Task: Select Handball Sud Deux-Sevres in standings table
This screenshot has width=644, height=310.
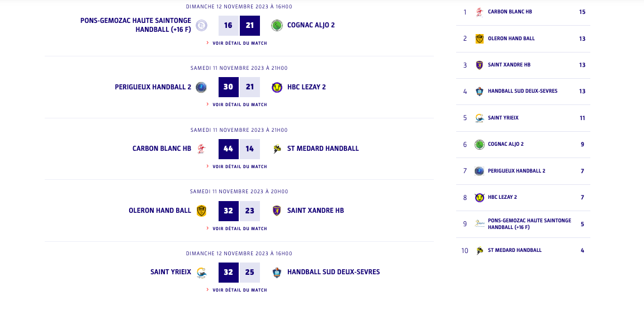Action: click(522, 91)
